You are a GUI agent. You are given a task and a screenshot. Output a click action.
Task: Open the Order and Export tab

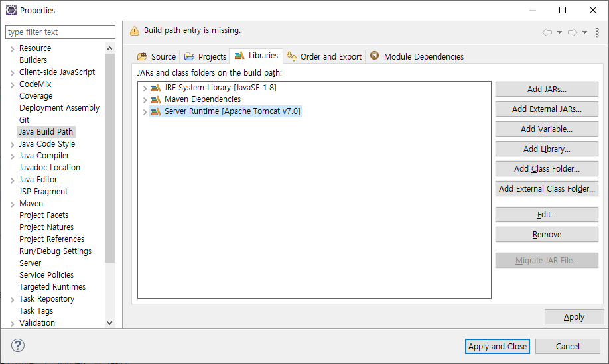tap(324, 56)
